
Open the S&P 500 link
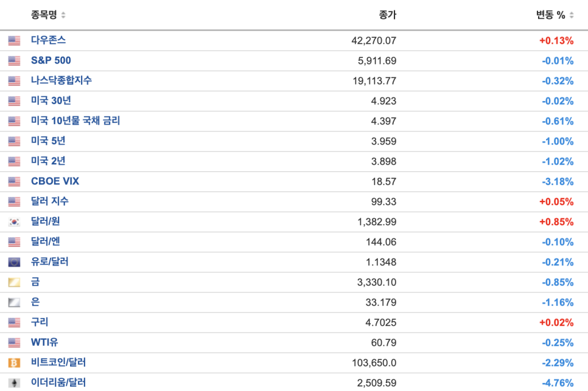pos(51,60)
